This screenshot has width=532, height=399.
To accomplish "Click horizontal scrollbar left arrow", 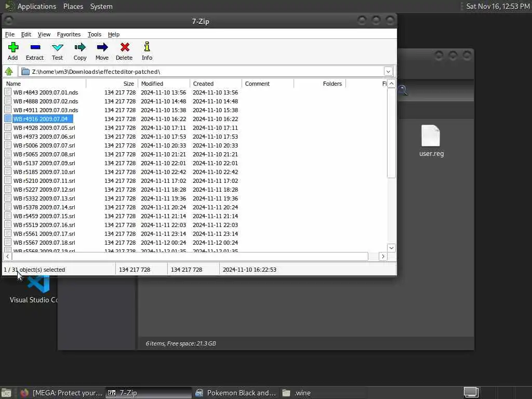I will tap(7, 257).
